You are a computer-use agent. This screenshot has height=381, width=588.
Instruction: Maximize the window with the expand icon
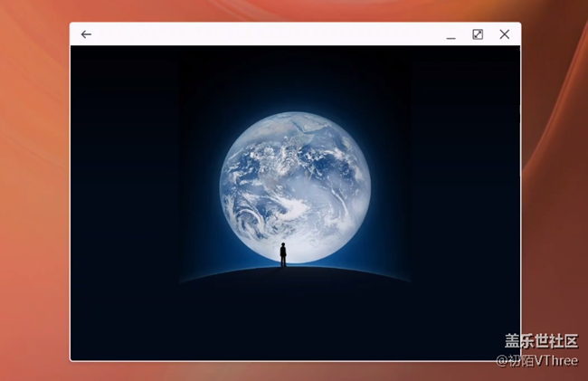[478, 34]
